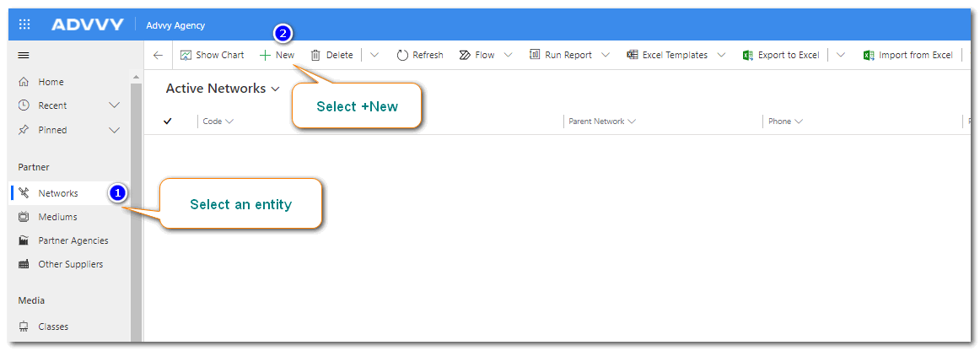Open the app launcher waffle grid
Screen dimensions: 980x351
click(24, 24)
